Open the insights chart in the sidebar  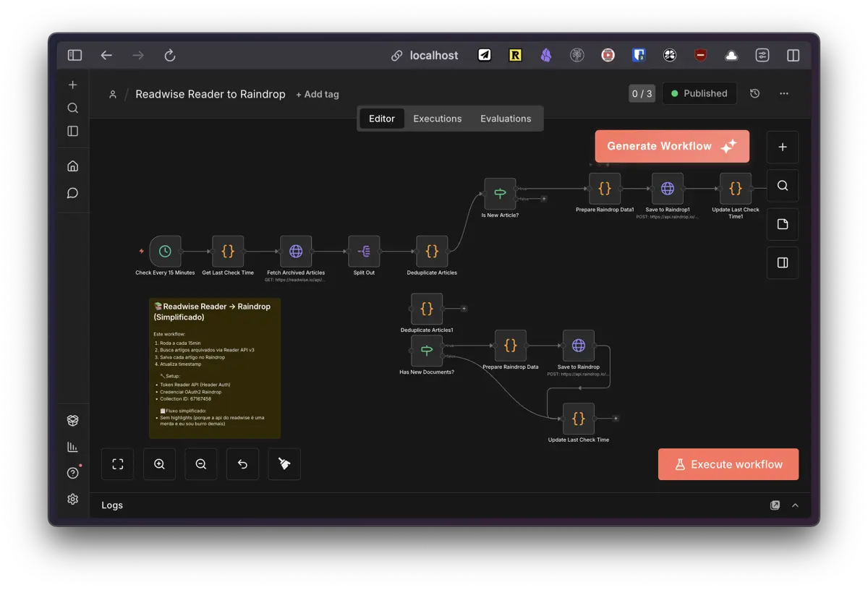coord(72,446)
